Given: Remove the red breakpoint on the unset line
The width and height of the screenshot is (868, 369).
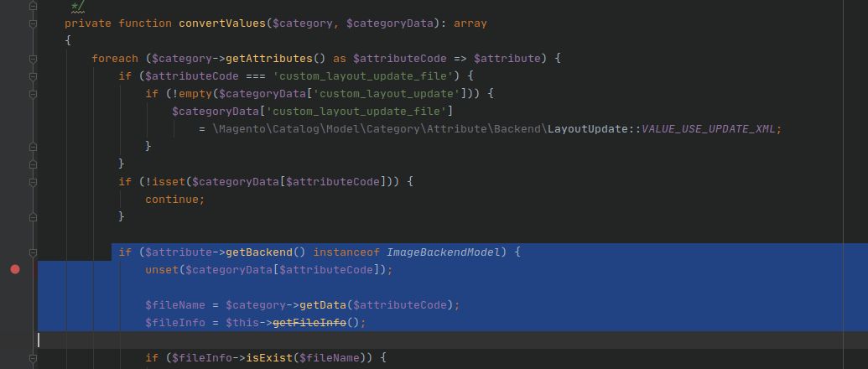Looking at the screenshot, I should tap(15, 269).
